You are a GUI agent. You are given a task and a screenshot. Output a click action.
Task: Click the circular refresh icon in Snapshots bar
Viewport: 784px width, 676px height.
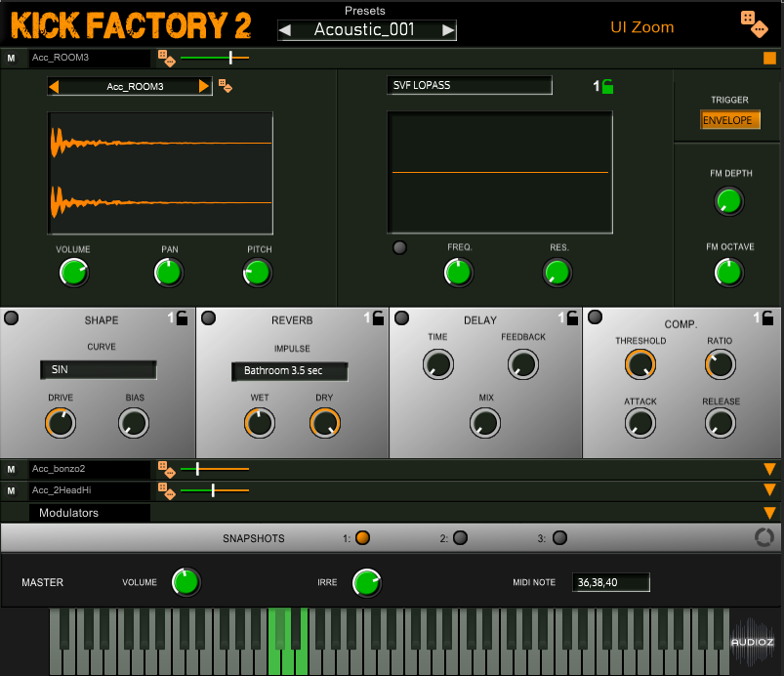click(x=764, y=537)
